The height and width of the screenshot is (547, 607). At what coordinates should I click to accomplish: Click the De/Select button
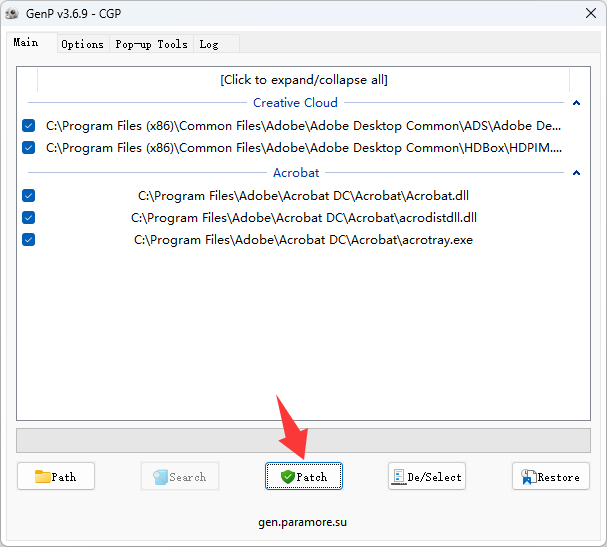click(x=427, y=476)
